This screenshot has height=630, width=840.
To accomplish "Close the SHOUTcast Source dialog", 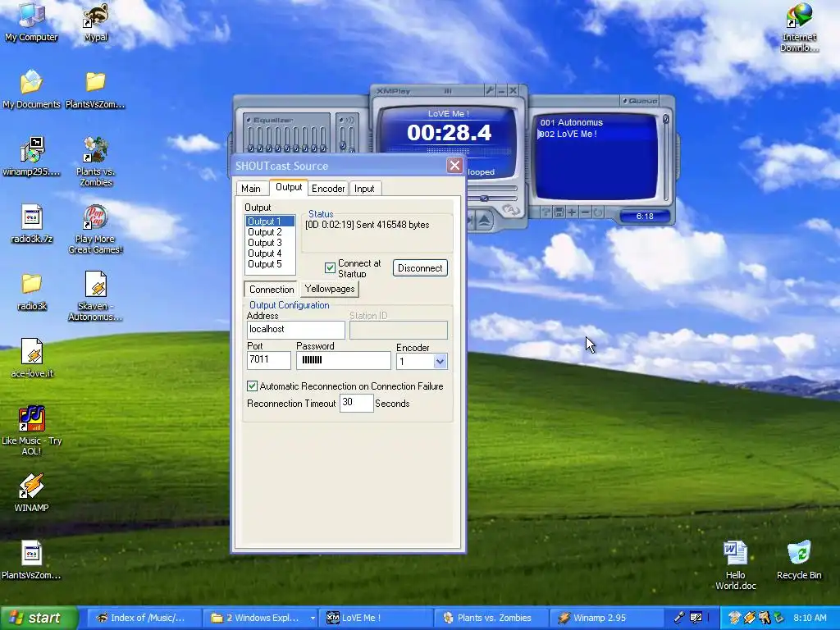I will pyautogui.click(x=454, y=166).
